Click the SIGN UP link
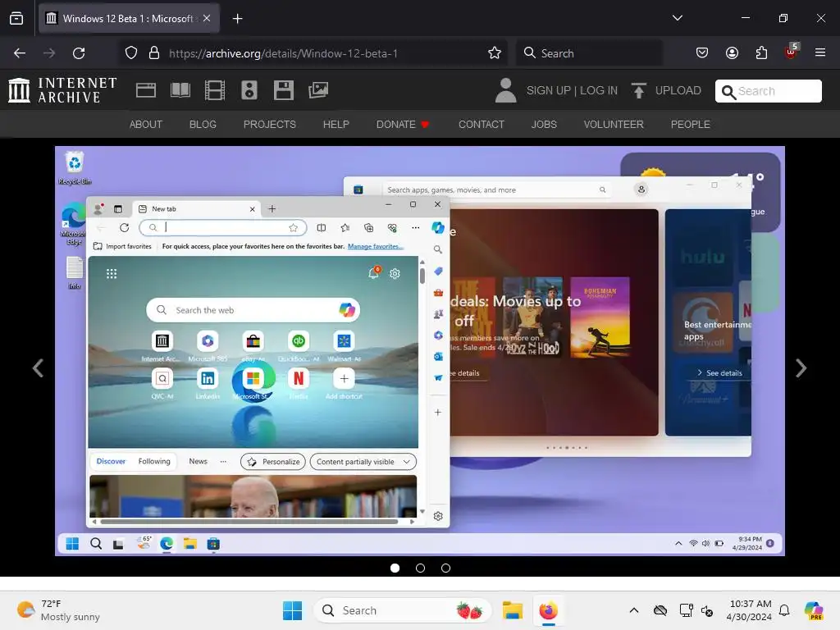 549,90
